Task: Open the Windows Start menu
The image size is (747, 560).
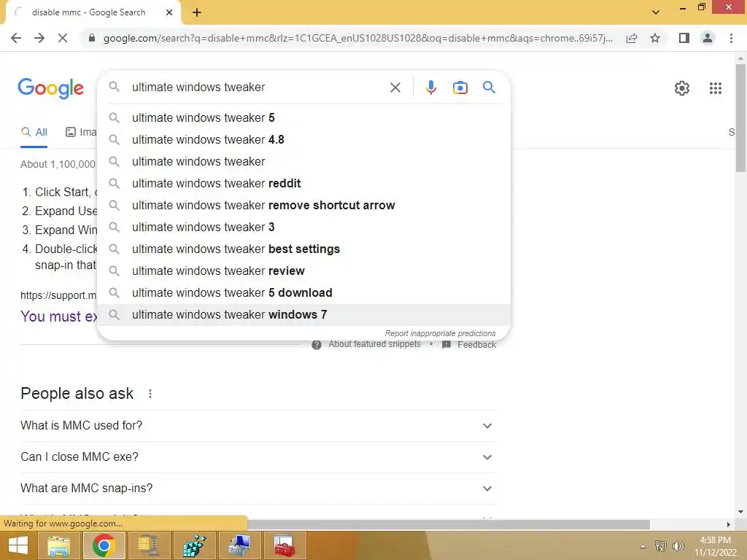Action: pyautogui.click(x=18, y=545)
